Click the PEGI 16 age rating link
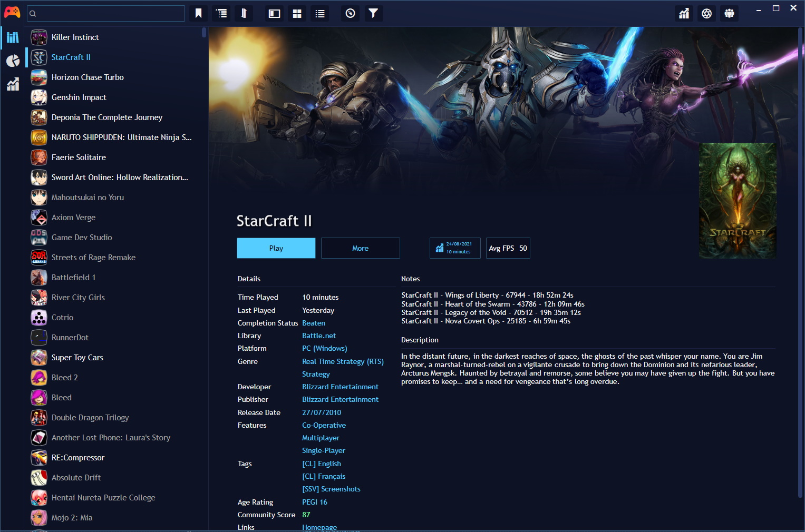 click(x=315, y=502)
